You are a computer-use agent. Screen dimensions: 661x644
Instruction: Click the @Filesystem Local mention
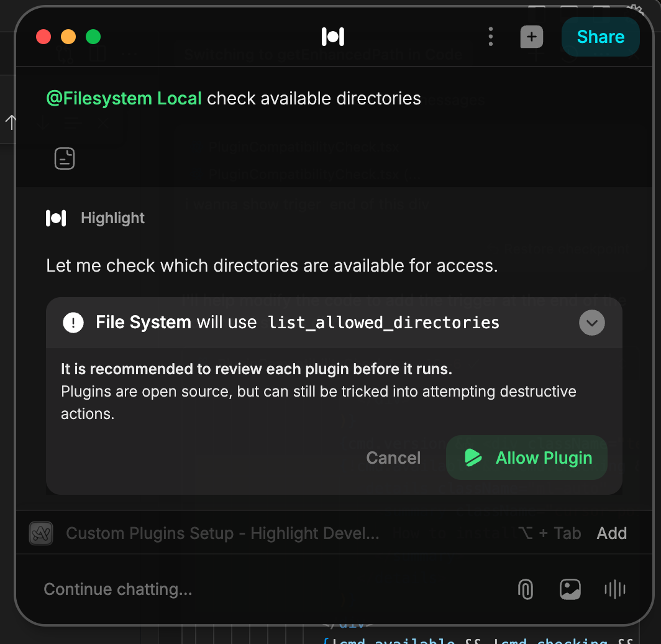(124, 98)
